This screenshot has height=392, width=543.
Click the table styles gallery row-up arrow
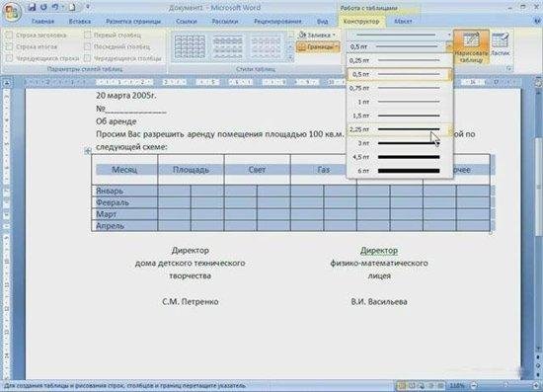pos(290,35)
